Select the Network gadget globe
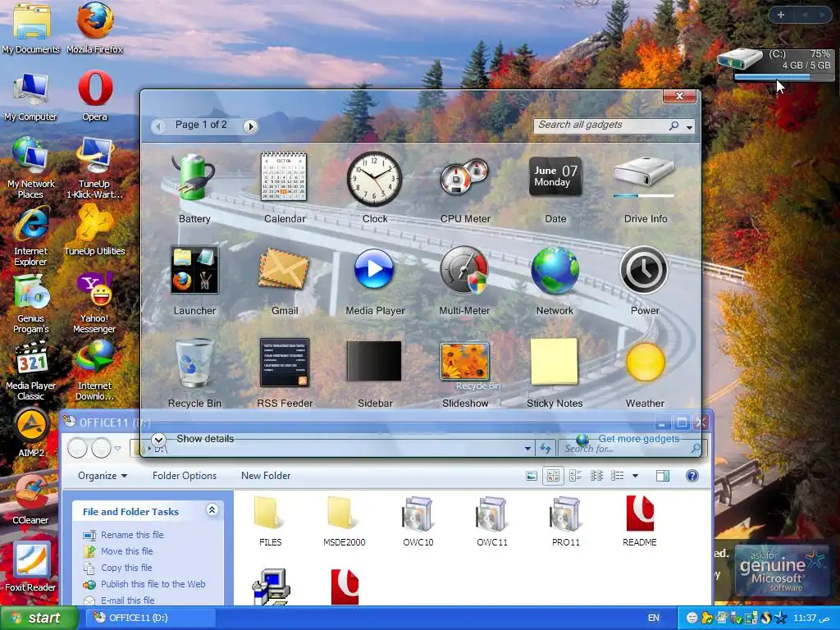This screenshot has width=840, height=630. [555, 270]
